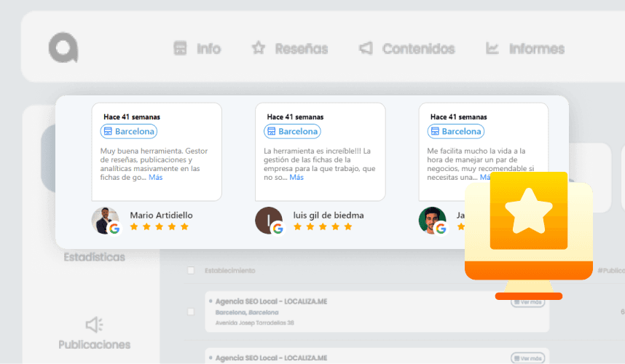Viewport: 625px width, 364px height.
Task: Click the star monitor illustration
Action: tap(529, 236)
